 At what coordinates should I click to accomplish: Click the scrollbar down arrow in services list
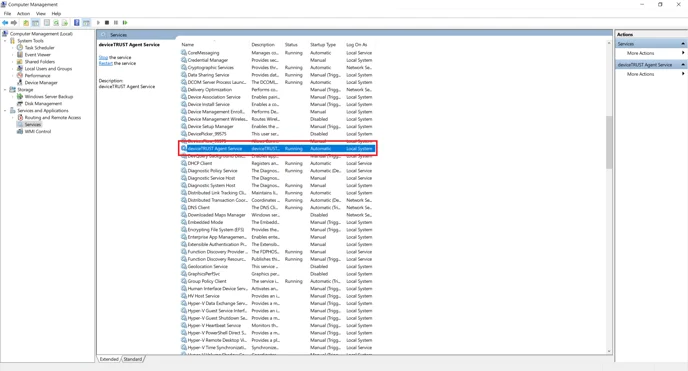click(609, 351)
